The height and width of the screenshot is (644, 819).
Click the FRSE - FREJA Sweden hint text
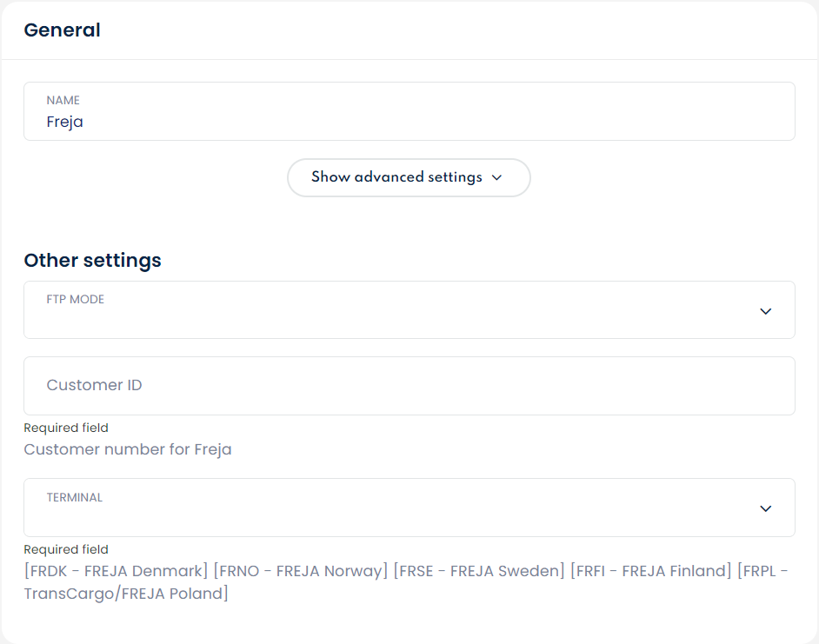tap(479, 571)
